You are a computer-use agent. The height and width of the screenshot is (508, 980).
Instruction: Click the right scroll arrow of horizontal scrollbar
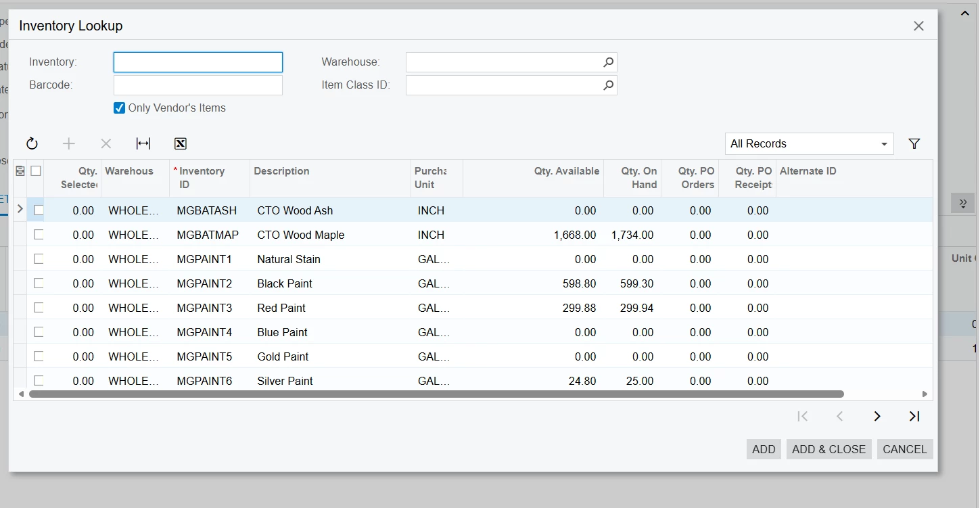(x=925, y=394)
